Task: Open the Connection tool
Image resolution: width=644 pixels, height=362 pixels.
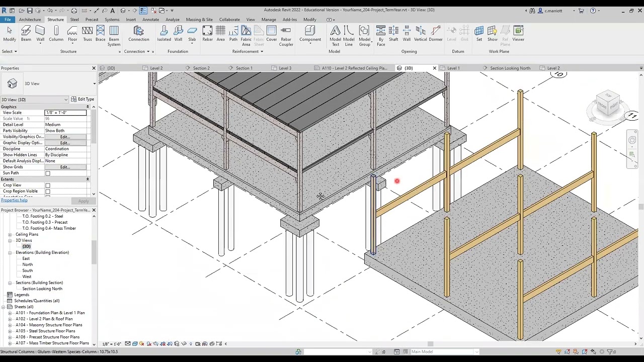Action: pyautogui.click(x=138, y=34)
